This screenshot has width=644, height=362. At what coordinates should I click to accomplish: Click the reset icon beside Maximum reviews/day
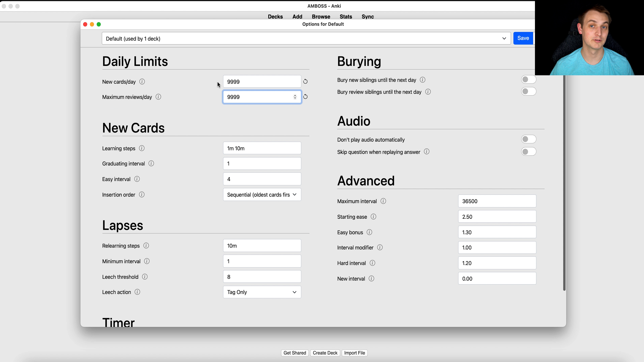pos(305,97)
